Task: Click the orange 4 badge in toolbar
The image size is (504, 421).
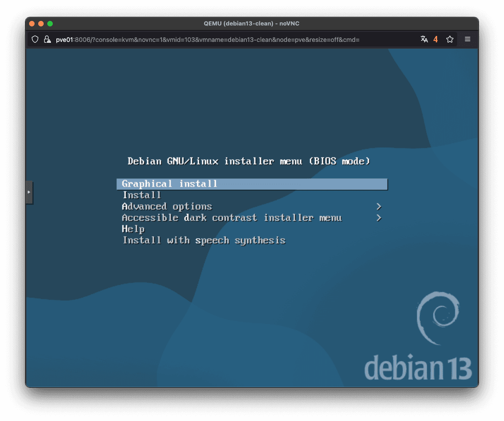Action: click(x=435, y=39)
